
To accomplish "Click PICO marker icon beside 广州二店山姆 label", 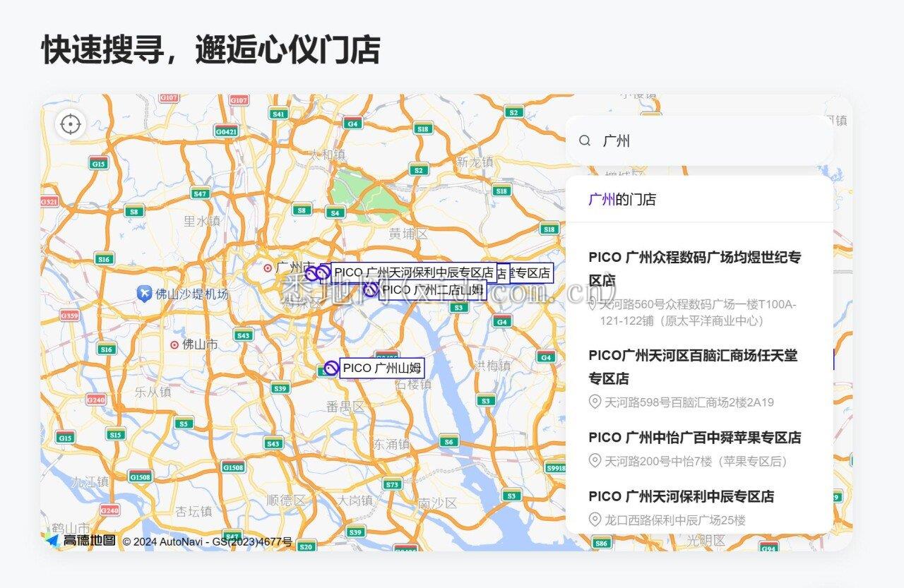I will [371, 289].
